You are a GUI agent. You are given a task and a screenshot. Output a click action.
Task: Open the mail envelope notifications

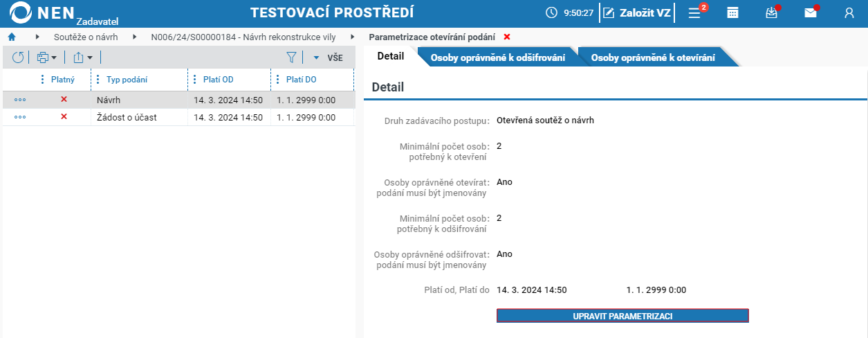811,12
